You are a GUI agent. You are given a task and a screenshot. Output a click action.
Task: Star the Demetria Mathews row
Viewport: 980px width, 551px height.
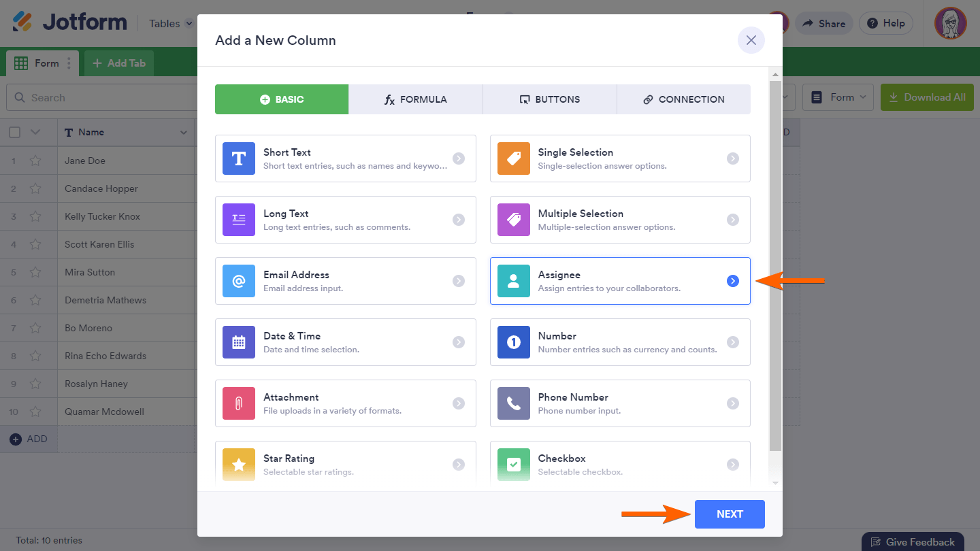click(35, 301)
